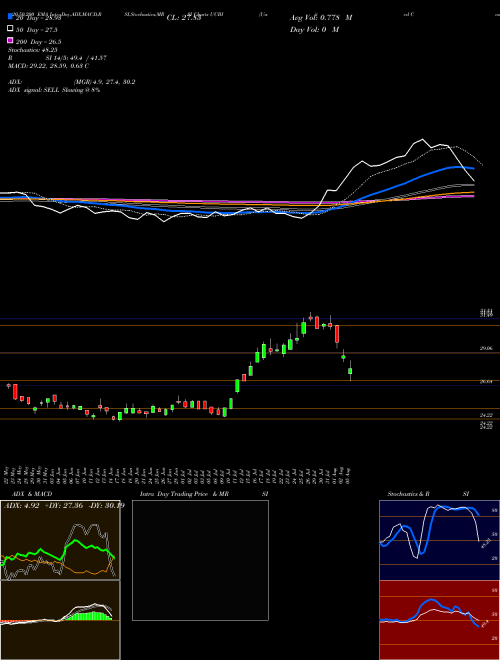Click the 'ADX signal: SELL' text
The image size is (500, 660).
(x=34, y=90)
